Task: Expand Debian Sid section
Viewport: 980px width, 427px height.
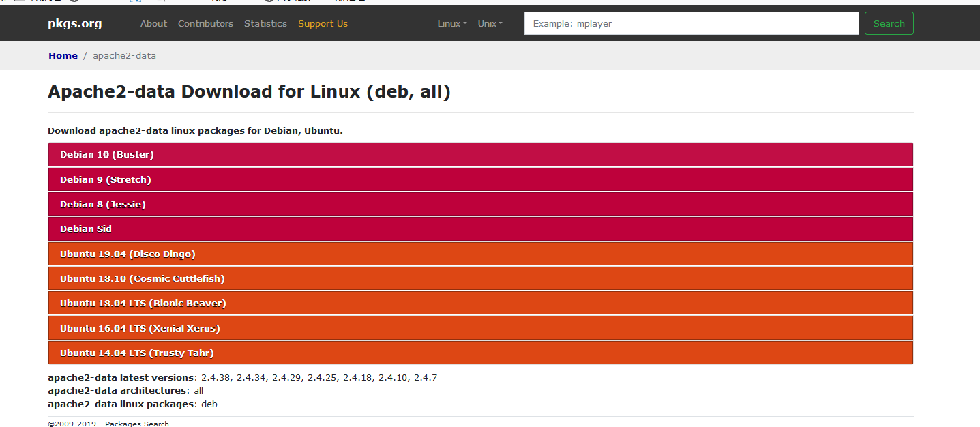Action: click(x=481, y=229)
